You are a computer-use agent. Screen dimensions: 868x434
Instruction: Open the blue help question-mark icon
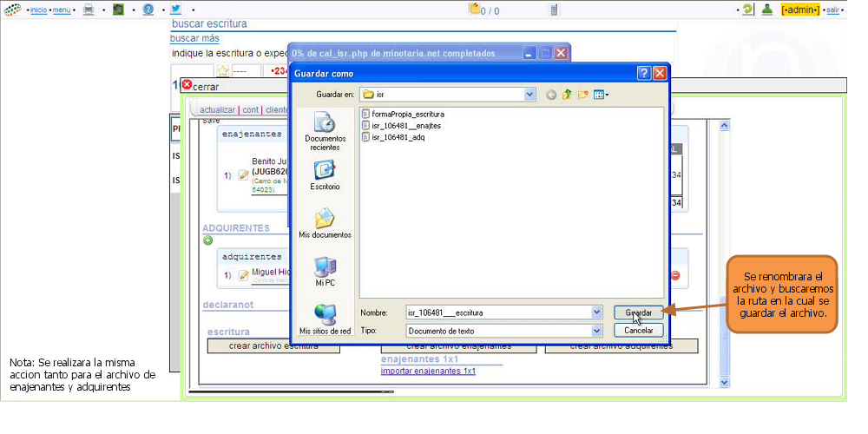(x=148, y=10)
